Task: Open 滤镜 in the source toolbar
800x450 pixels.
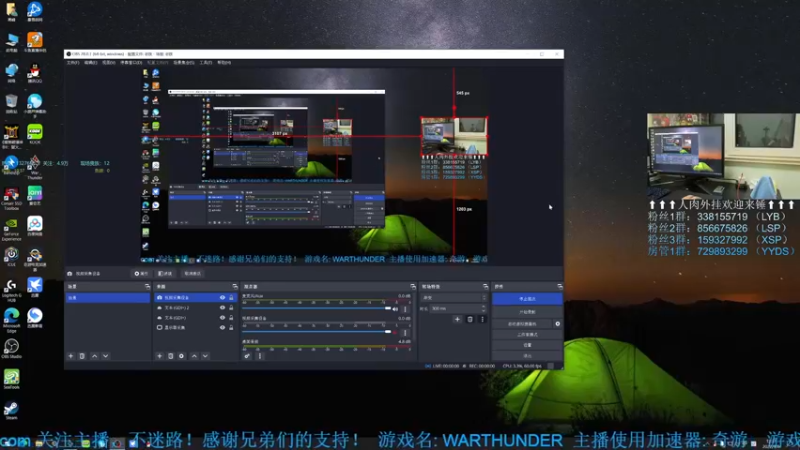Action: (x=165, y=273)
